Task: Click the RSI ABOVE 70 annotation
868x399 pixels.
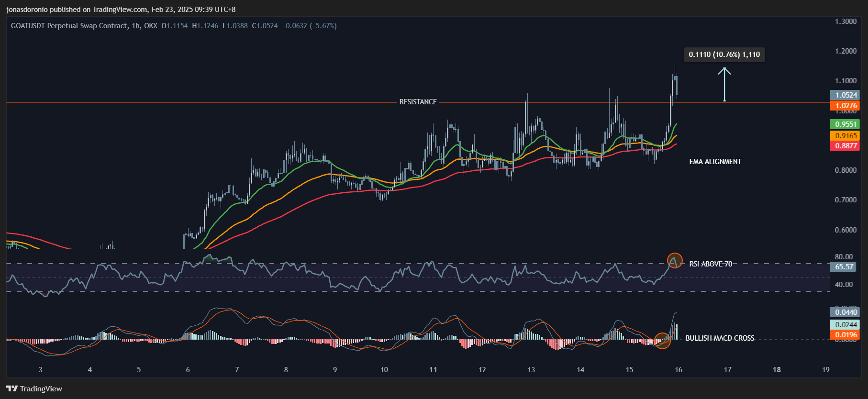Action: tap(711, 264)
